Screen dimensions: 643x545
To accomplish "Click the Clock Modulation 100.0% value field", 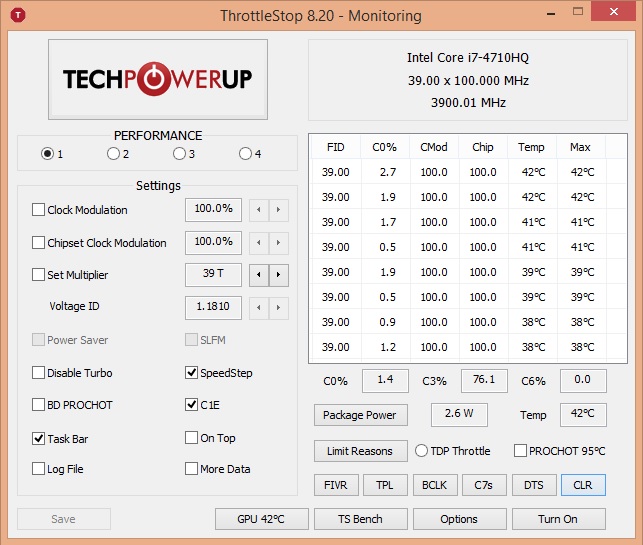I will click(213, 210).
